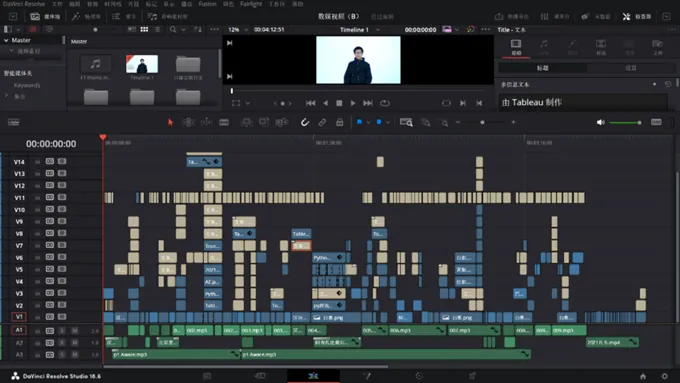Open the DaVinci Resolve menu
The height and width of the screenshot is (383, 680).
(24, 4)
